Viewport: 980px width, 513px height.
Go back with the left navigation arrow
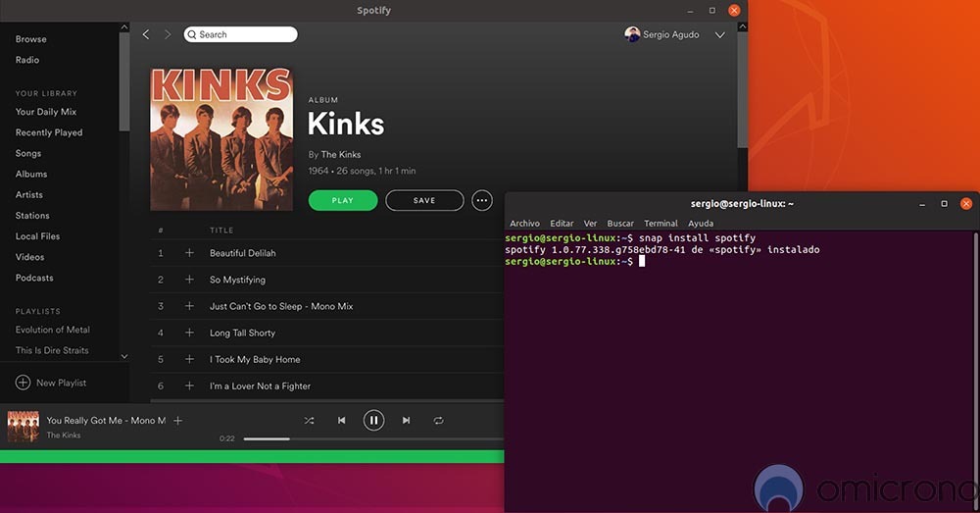(x=146, y=34)
